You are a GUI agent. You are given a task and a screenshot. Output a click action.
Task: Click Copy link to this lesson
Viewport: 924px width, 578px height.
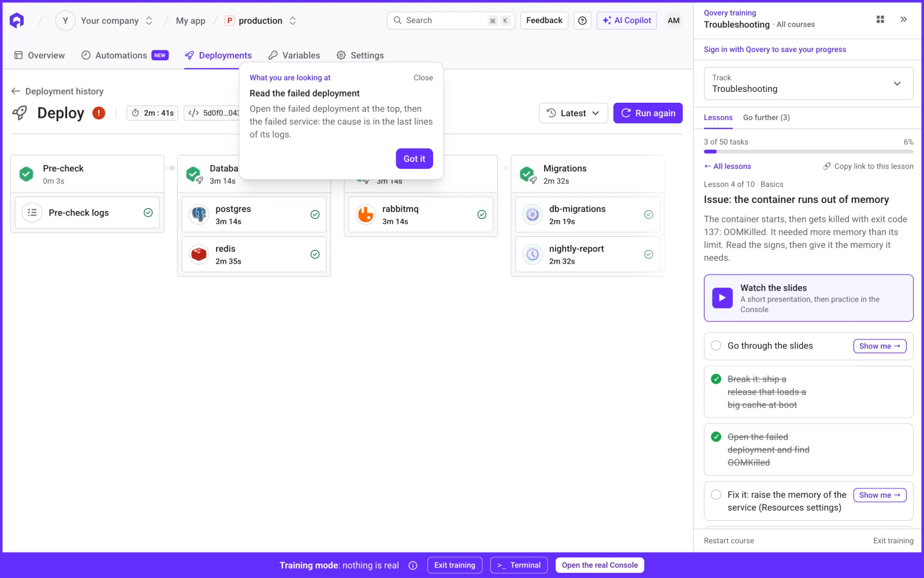click(x=868, y=166)
